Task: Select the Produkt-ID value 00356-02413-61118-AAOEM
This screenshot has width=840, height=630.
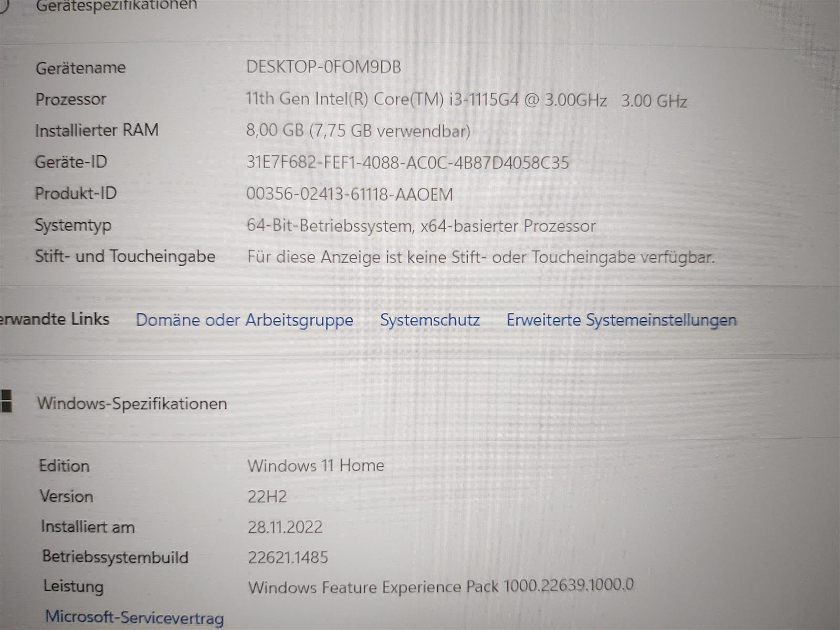Action: pyautogui.click(x=349, y=194)
